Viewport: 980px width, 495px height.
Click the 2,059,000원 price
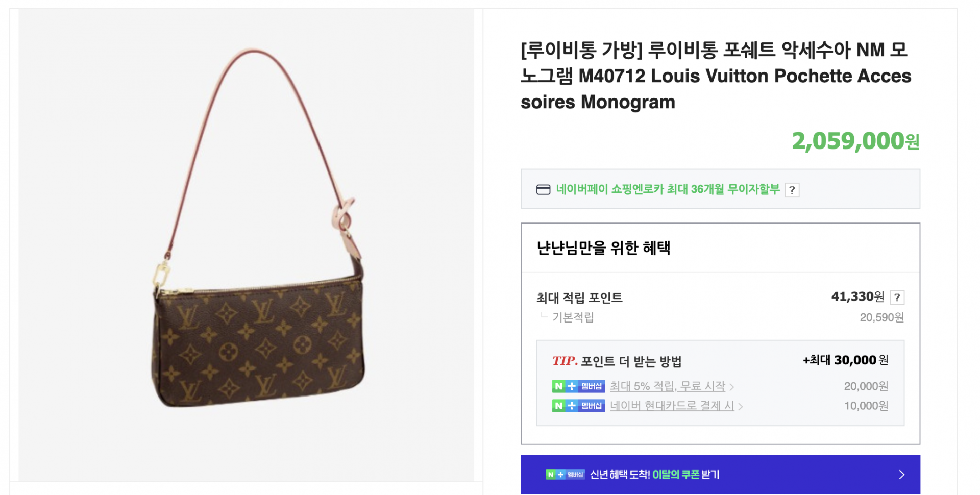tap(855, 141)
